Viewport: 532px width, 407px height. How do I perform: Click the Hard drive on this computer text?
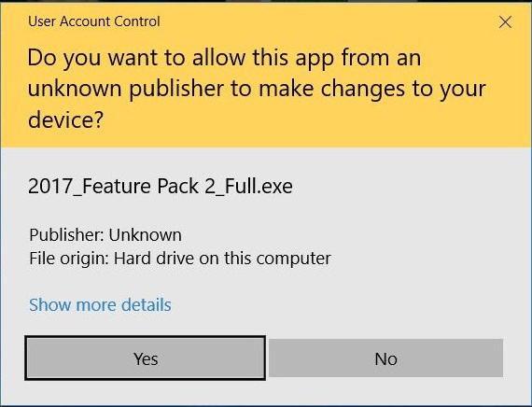tap(222, 259)
